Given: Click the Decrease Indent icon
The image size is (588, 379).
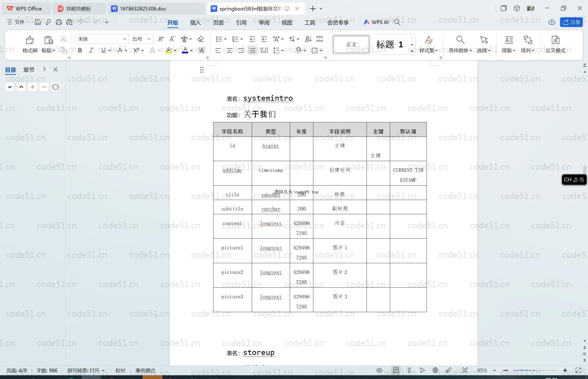Looking at the screenshot, I should click(x=252, y=39).
